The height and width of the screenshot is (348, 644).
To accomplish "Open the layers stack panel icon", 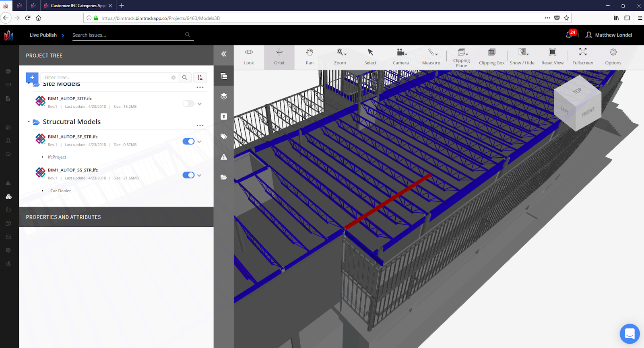I will tap(224, 96).
